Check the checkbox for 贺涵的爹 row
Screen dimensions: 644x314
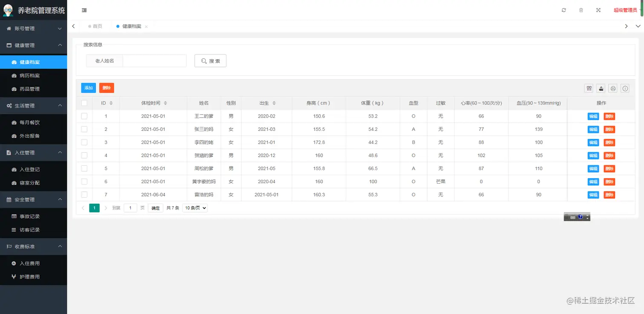tap(84, 155)
